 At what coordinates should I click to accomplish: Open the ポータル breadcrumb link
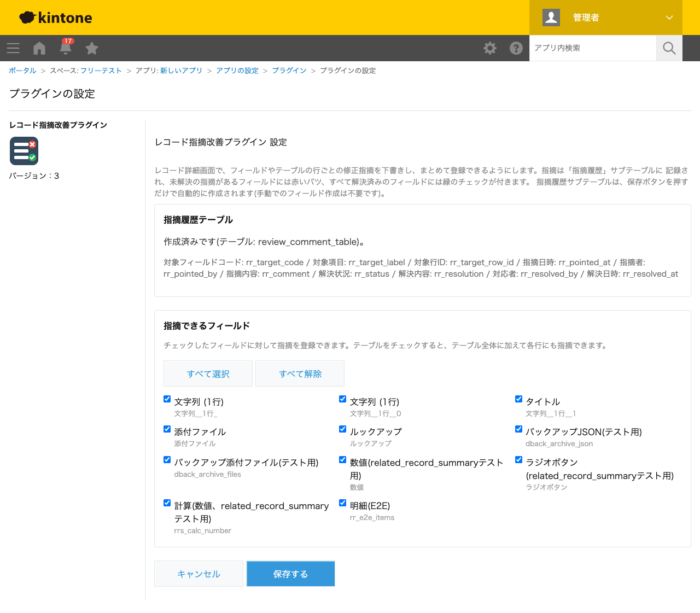tap(22, 71)
